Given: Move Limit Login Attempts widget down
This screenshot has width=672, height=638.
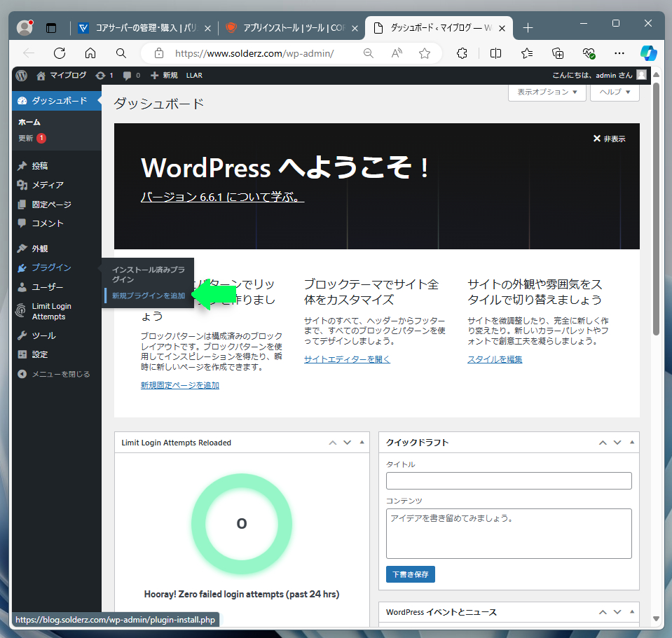Looking at the screenshot, I should pos(347,443).
